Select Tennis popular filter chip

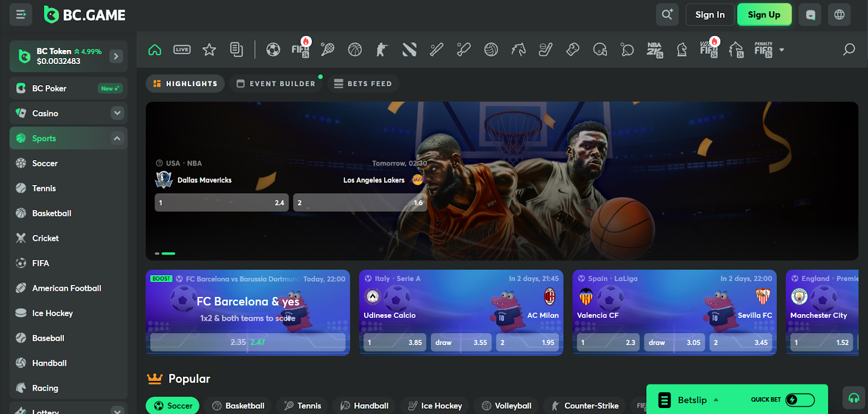point(303,405)
